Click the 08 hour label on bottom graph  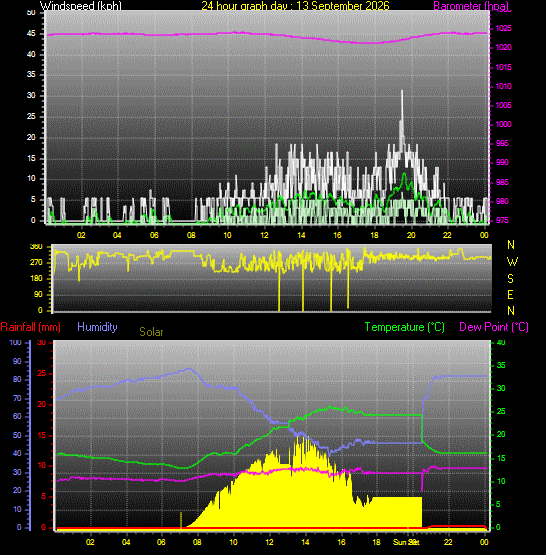click(197, 542)
